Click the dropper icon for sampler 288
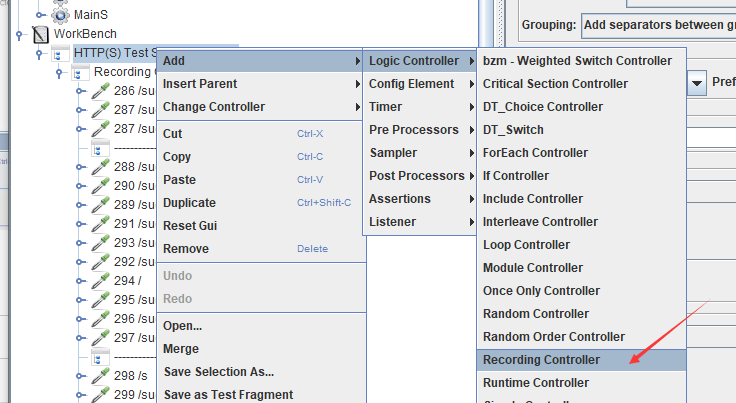This screenshot has height=403, width=736. pos(100,167)
